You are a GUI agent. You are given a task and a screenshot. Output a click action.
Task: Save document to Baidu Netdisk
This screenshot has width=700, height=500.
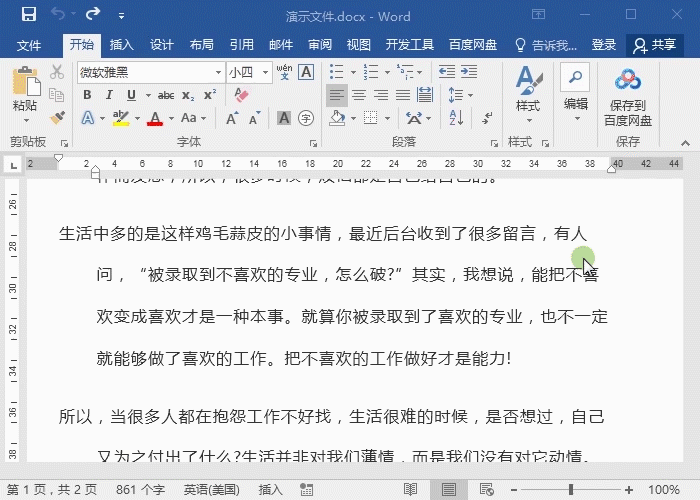[x=627, y=98]
